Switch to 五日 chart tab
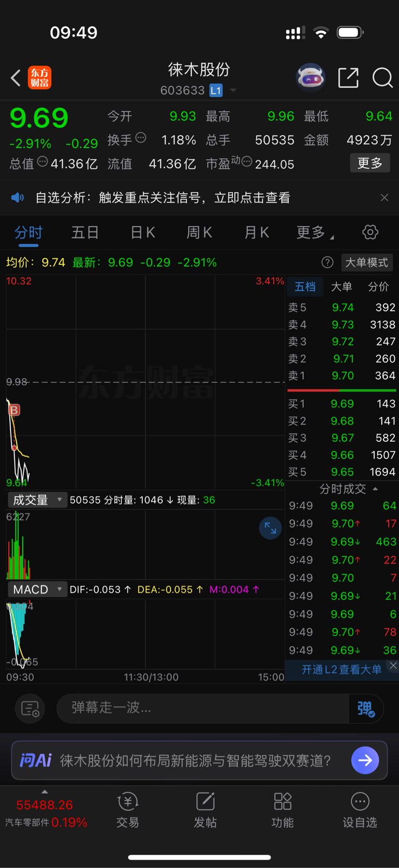The height and width of the screenshot is (868, 399). tap(85, 232)
